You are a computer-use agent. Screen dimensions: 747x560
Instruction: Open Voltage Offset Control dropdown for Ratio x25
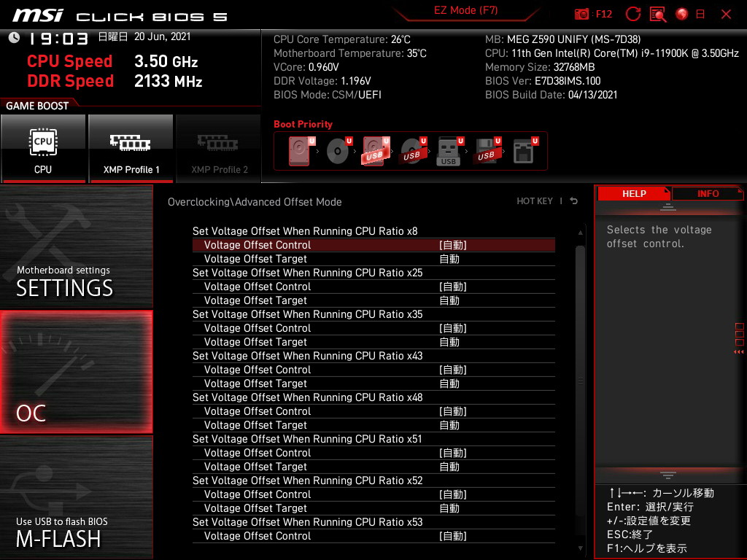373,287
